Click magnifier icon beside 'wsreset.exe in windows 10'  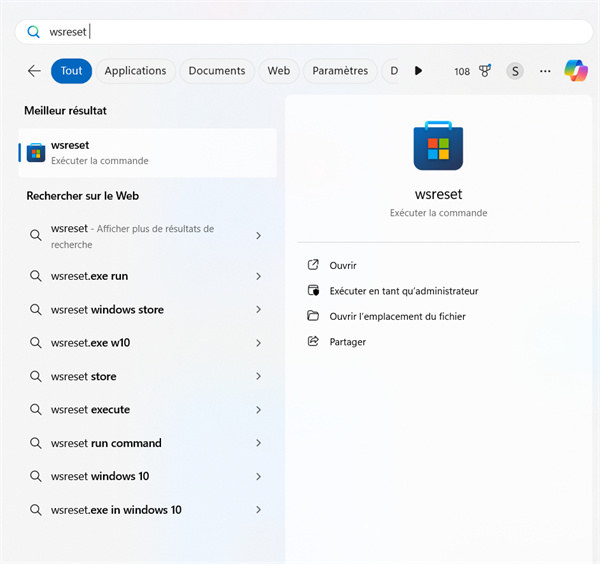click(36, 510)
